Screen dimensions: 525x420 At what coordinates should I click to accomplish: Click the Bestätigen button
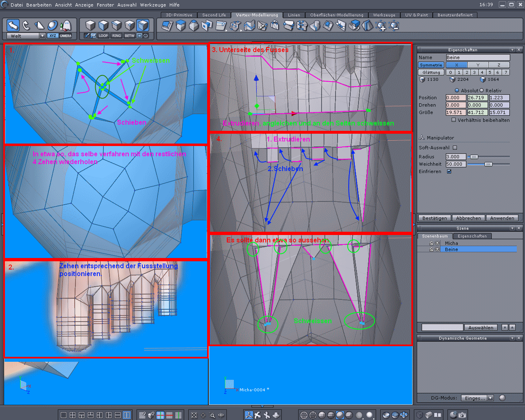(x=435, y=218)
